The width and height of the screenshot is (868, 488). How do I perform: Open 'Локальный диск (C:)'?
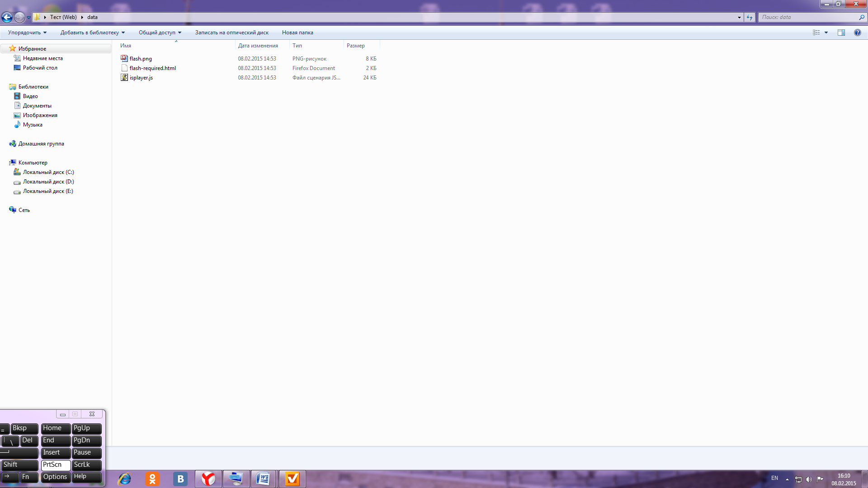pyautogui.click(x=48, y=172)
